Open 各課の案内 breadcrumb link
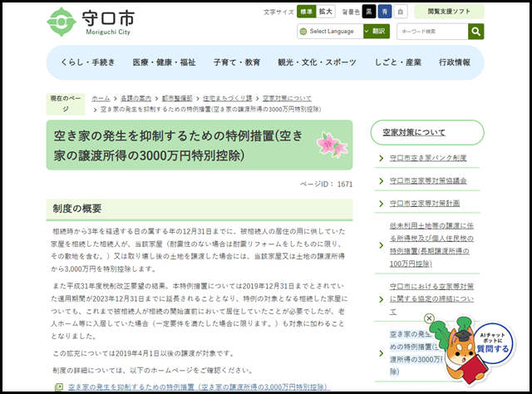 (135, 98)
